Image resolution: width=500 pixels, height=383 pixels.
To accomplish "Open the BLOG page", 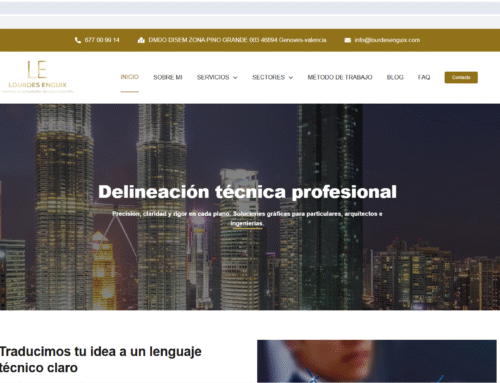I will click(395, 77).
